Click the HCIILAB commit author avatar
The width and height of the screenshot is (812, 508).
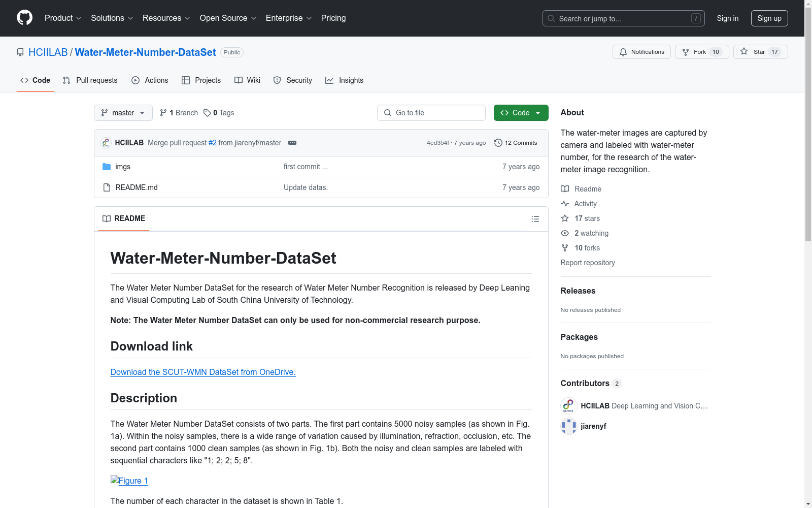106,143
